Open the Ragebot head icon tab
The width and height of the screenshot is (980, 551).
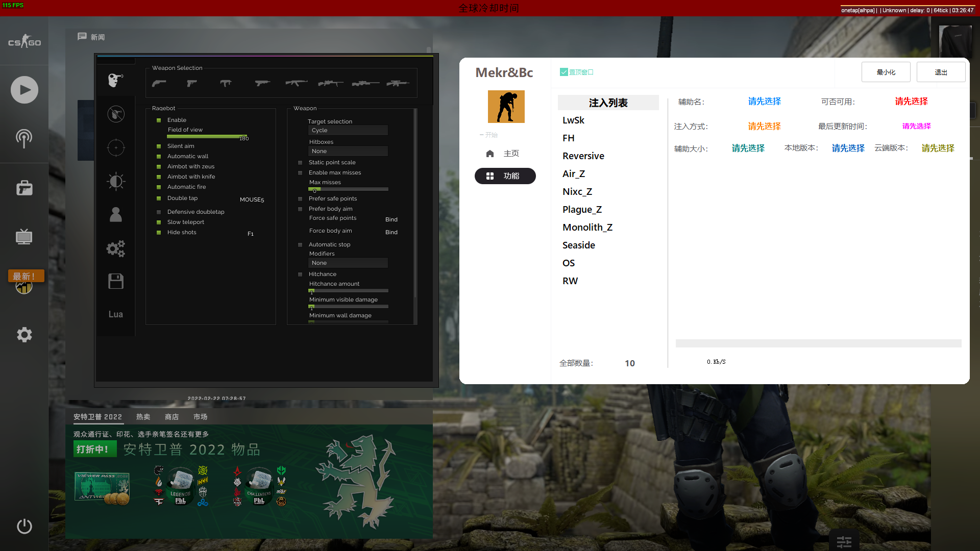coord(115,80)
